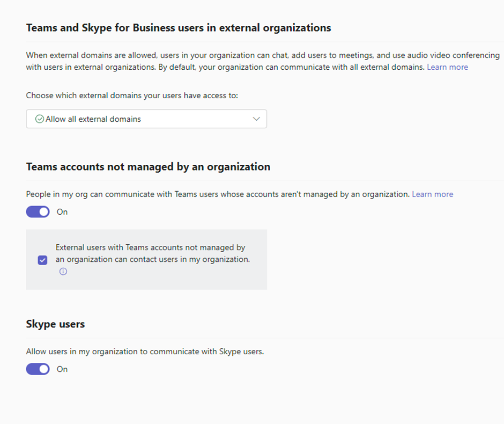This screenshot has width=504, height=424.
Task: Click 'People in my org can communicate' description
Action: (218, 194)
